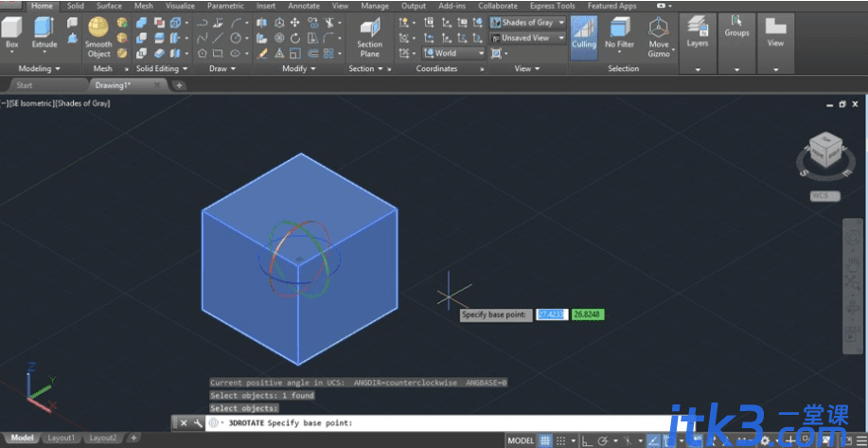868x448 pixels.
Task: Toggle snap mode in status bar
Action: 562,440
